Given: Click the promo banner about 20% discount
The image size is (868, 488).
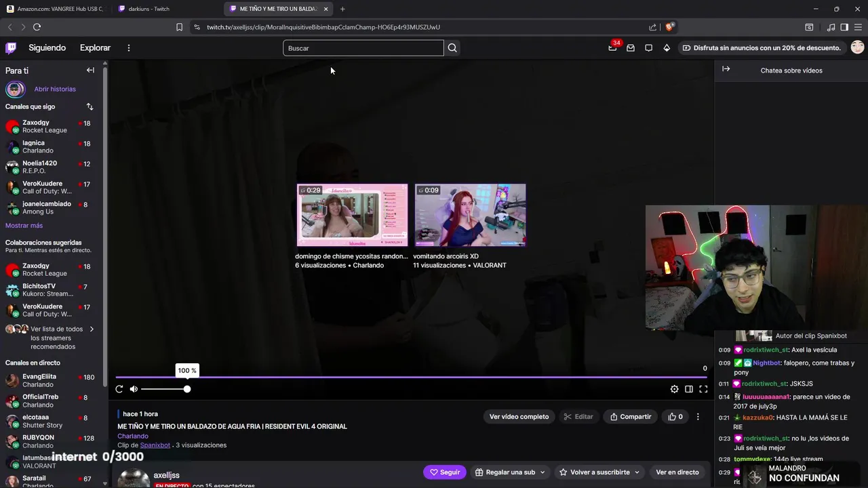Looking at the screenshot, I should coord(762,48).
